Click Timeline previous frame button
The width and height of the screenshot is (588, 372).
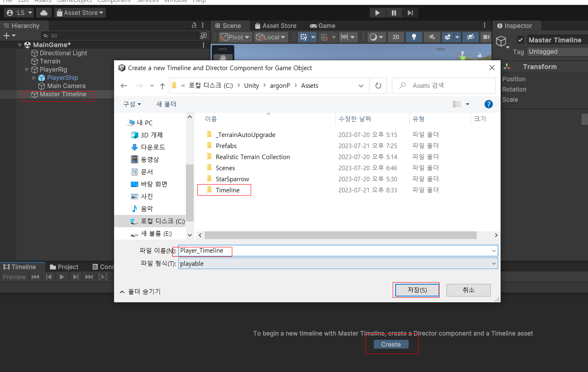click(49, 277)
